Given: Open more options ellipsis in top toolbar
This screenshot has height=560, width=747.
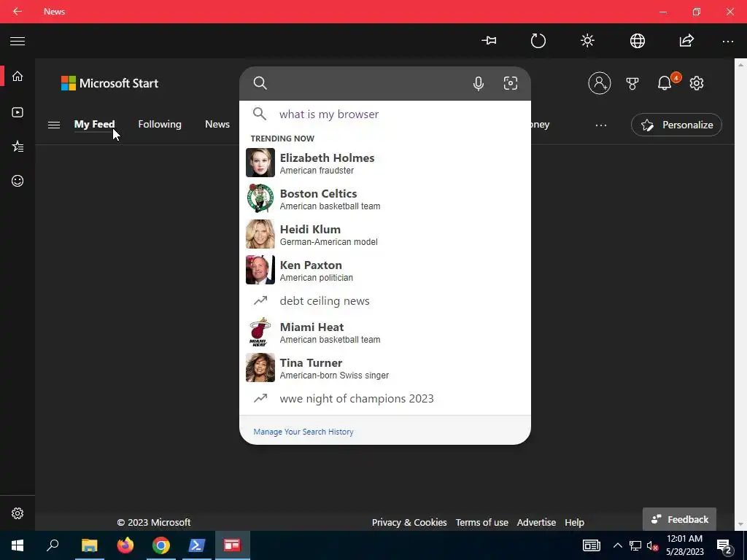Looking at the screenshot, I should pyautogui.click(x=727, y=42).
